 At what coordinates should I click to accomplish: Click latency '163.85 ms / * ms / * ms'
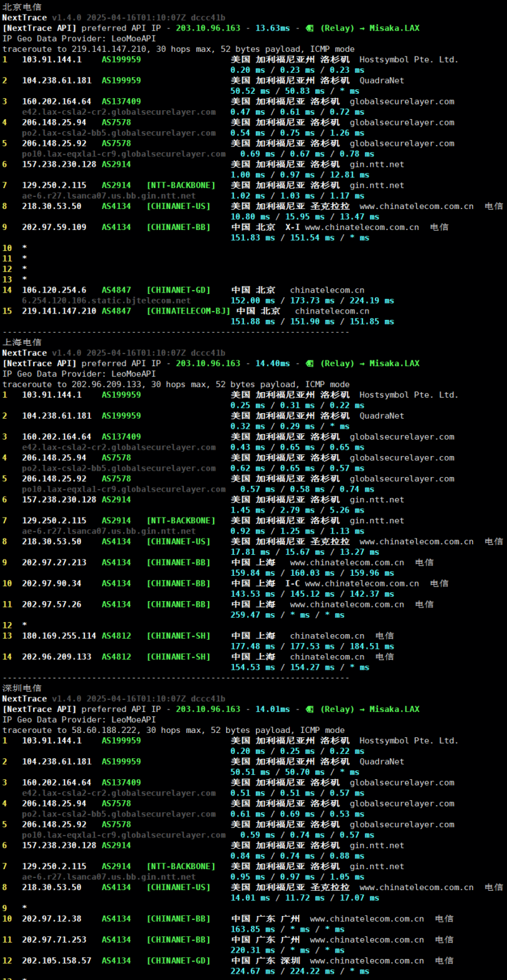(287, 929)
